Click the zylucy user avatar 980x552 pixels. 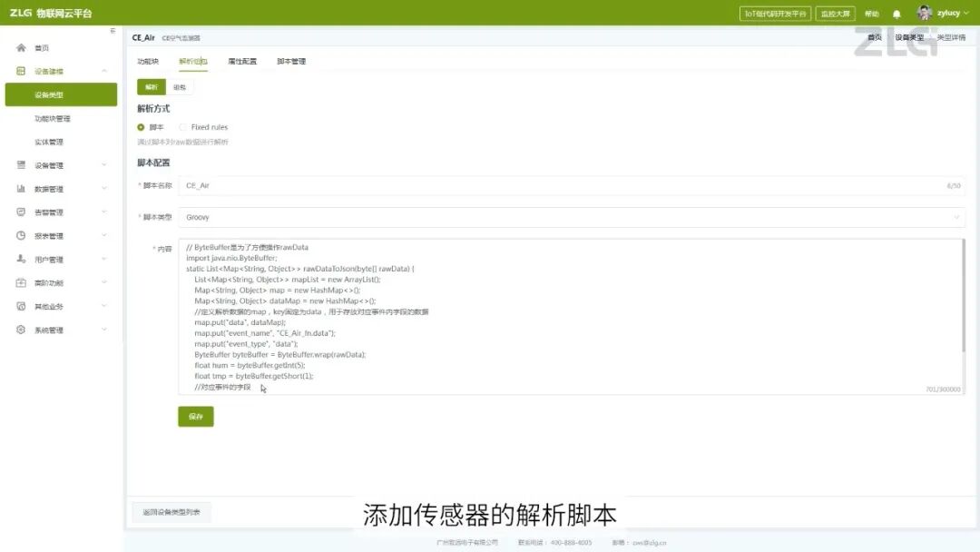click(x=925, y=13)
